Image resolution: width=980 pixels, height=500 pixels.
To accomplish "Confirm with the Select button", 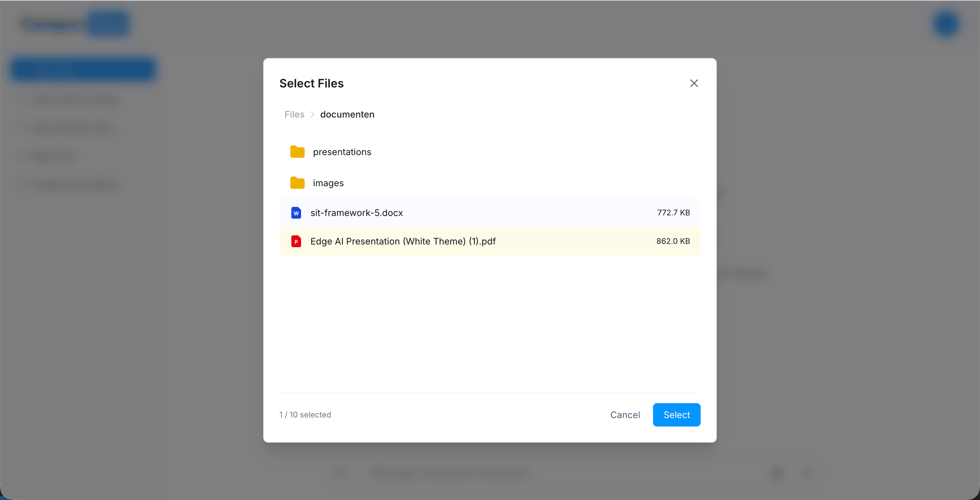I will click(x=676, y=415).
